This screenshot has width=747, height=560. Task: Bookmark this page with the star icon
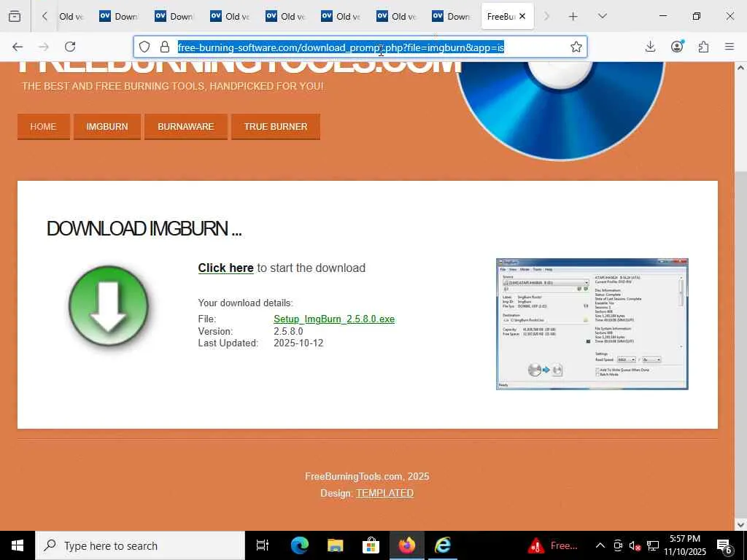[x=576, y=47]
